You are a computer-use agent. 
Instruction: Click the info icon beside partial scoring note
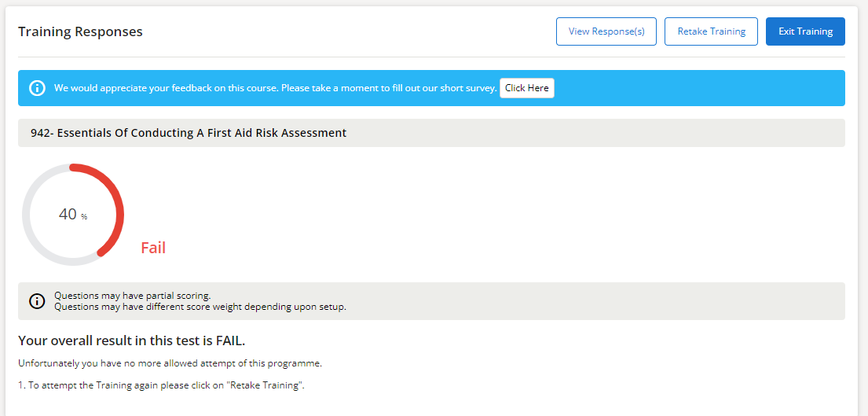(37, 301)
